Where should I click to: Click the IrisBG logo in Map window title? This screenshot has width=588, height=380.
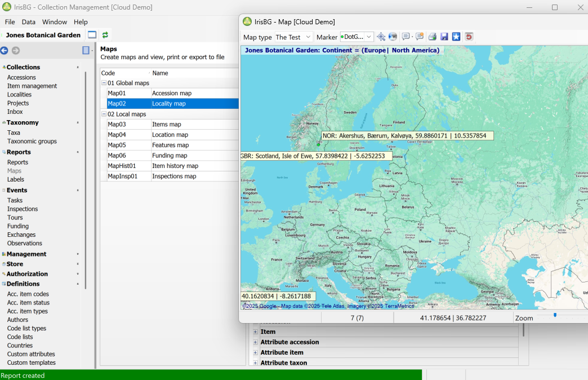[247, 22]
